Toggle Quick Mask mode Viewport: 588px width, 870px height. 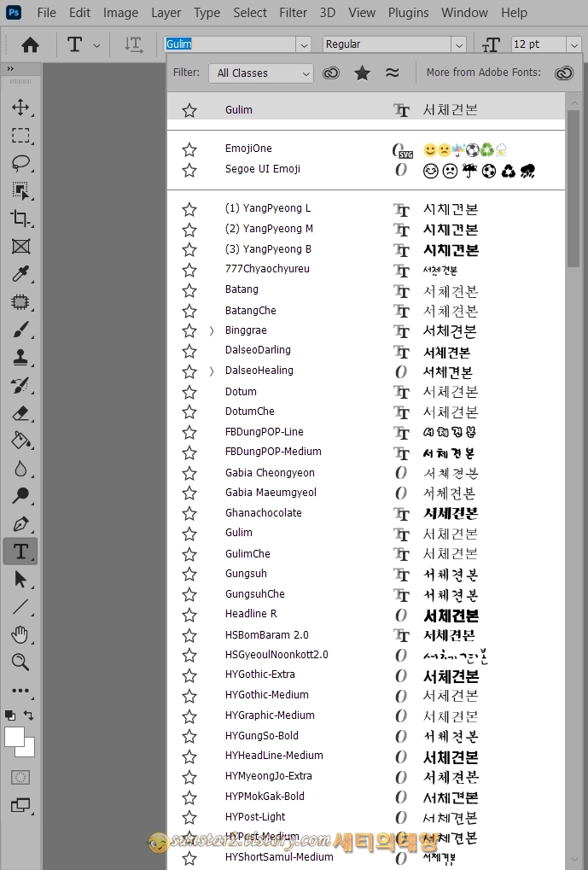pos(20,777)
